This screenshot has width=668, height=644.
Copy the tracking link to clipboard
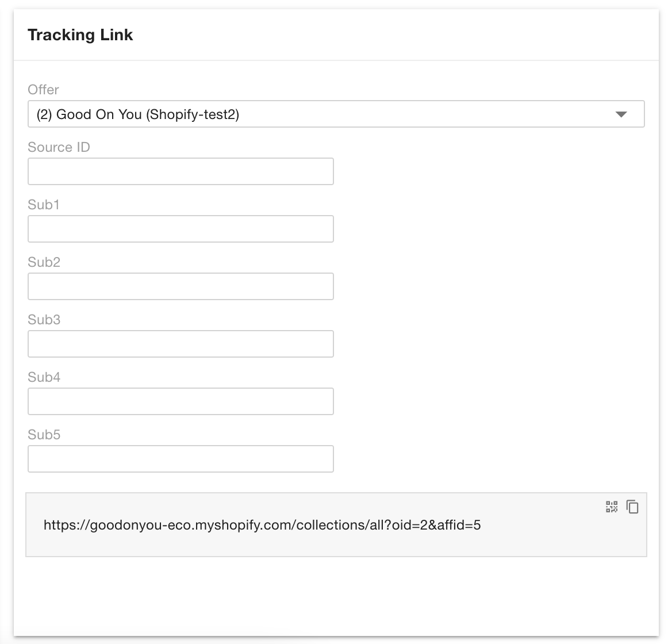(632, 507)
